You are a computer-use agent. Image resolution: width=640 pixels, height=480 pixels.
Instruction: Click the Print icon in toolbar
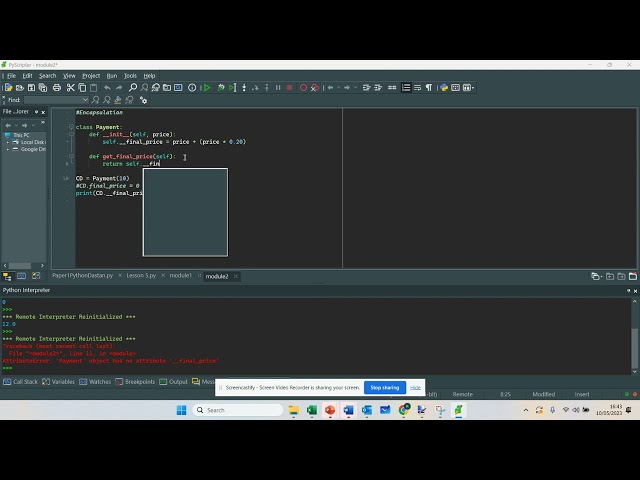[57, 88]
